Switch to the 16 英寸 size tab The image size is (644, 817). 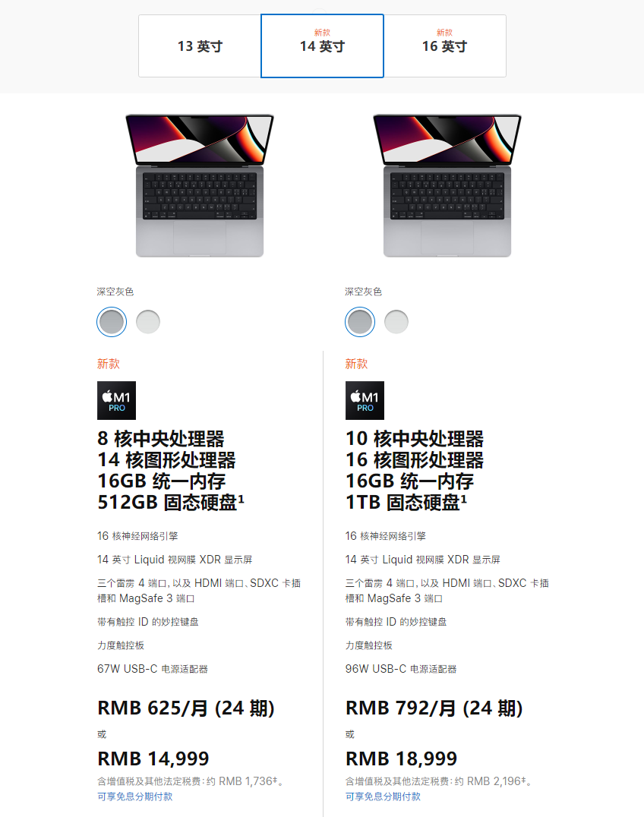click(444, 46)
